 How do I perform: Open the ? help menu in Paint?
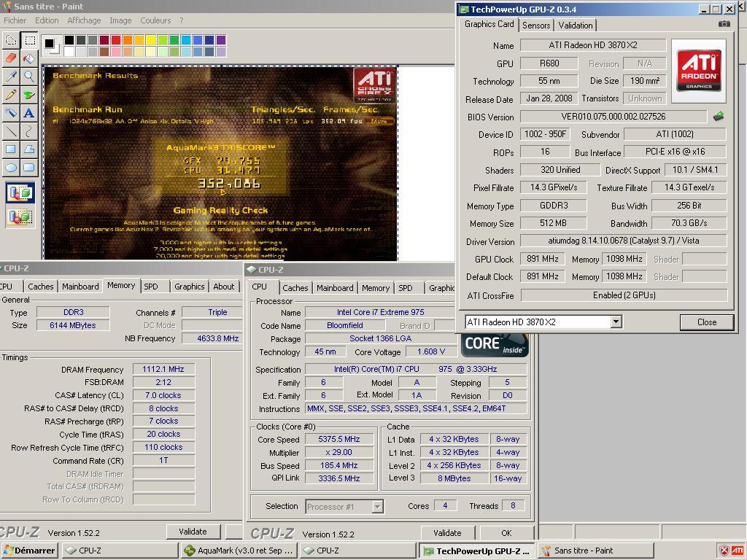[x=182, y=20]
